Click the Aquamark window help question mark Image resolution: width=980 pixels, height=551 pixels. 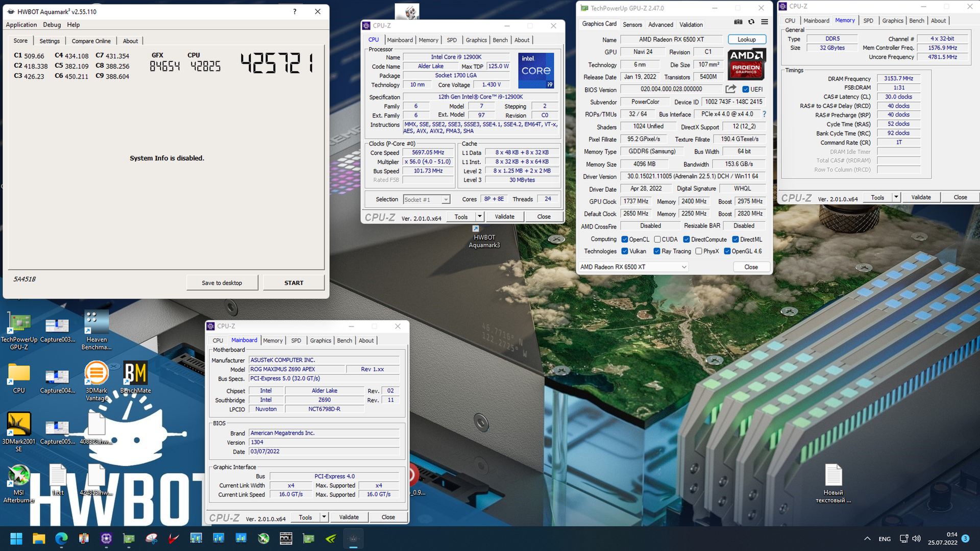295,11
